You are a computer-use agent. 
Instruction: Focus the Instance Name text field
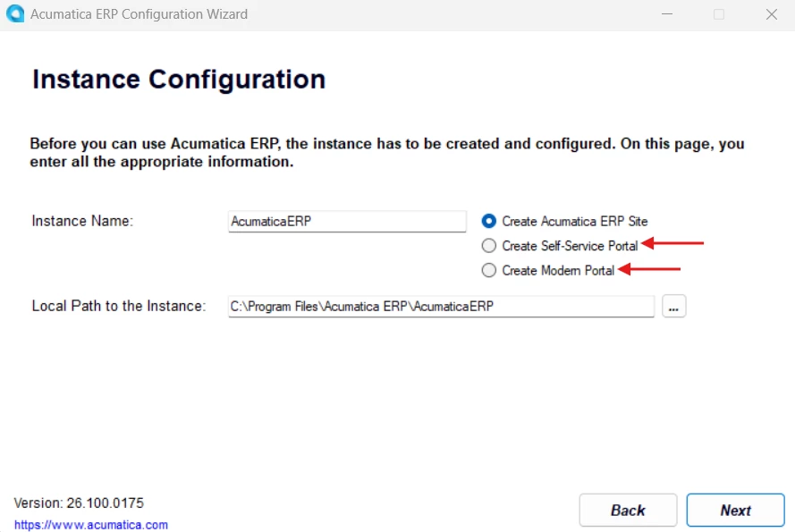(x=347, y=222)
